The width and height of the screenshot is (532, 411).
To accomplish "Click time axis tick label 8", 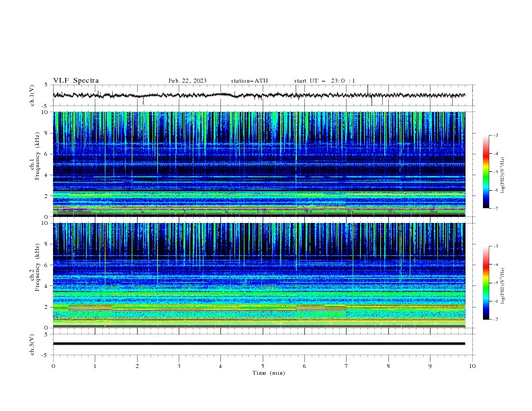I will click(x=388, y=366).
